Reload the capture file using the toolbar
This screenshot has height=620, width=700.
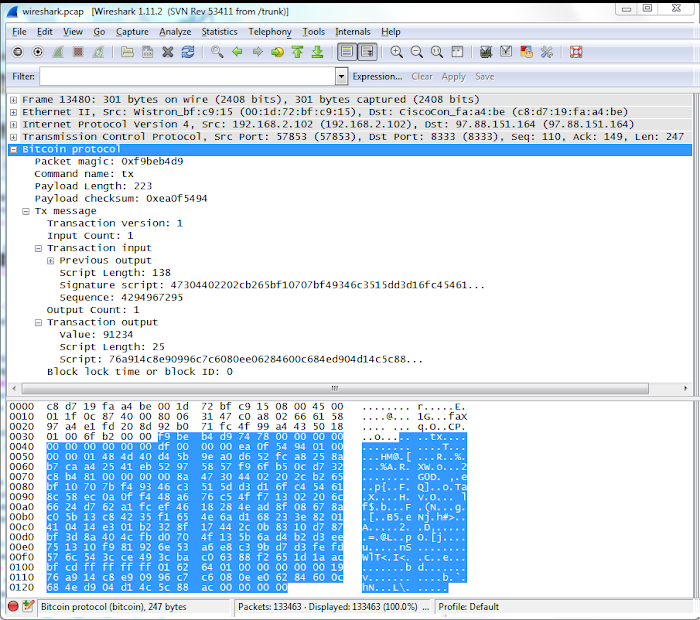(186, 51)
